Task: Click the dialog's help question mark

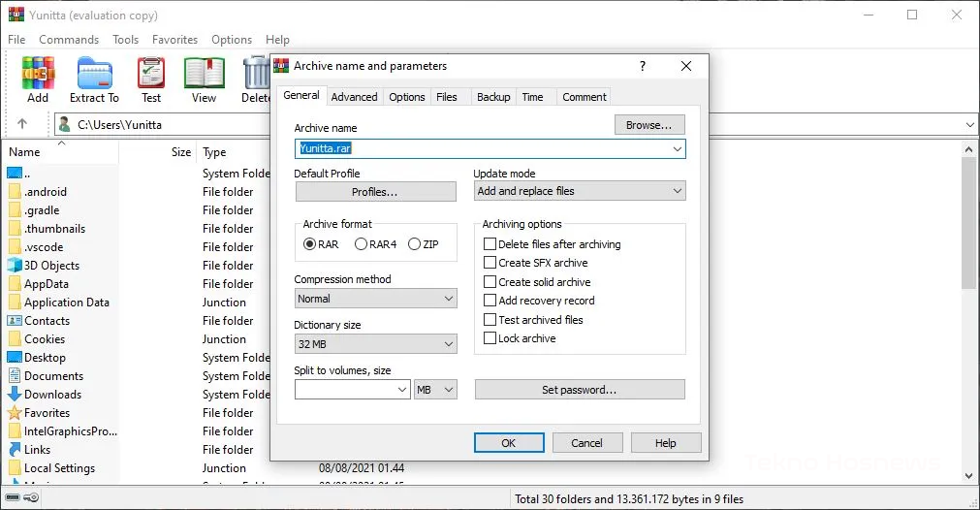Action: click(x=642, y=66)
